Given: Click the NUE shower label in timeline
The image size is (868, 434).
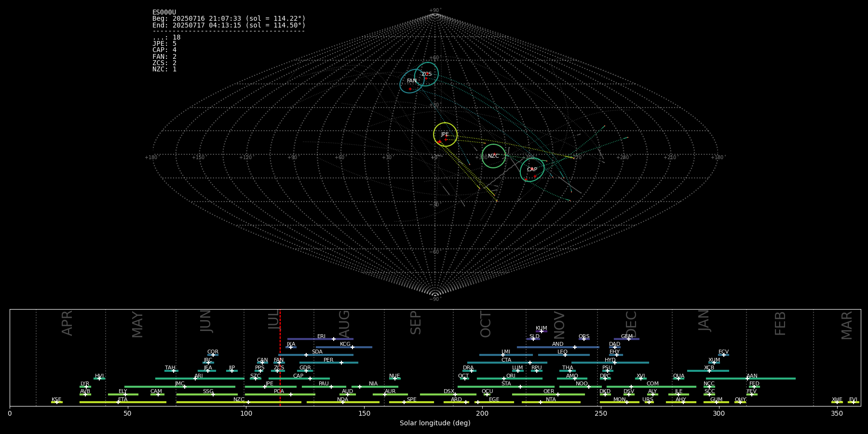Looking at the screenshot, I should 394,376.
